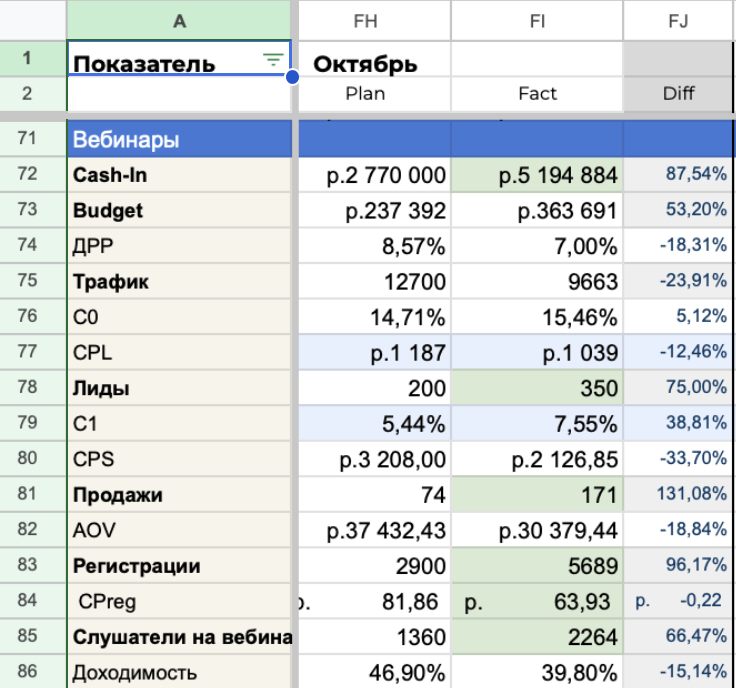Click the -23,91% diff cell
Viewport: 736px width, 688px height.
pyautogui.click(x=678, y=282)
